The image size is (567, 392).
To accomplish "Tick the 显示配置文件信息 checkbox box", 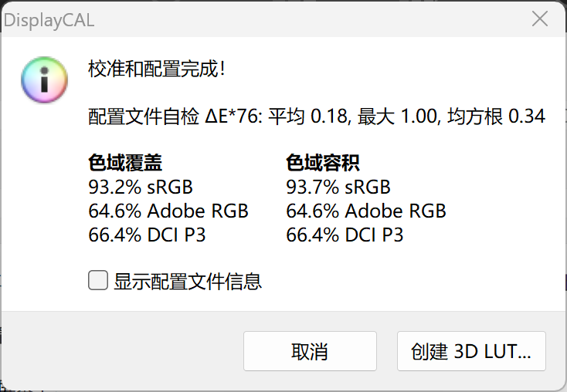I will click(x=98, y=280).
